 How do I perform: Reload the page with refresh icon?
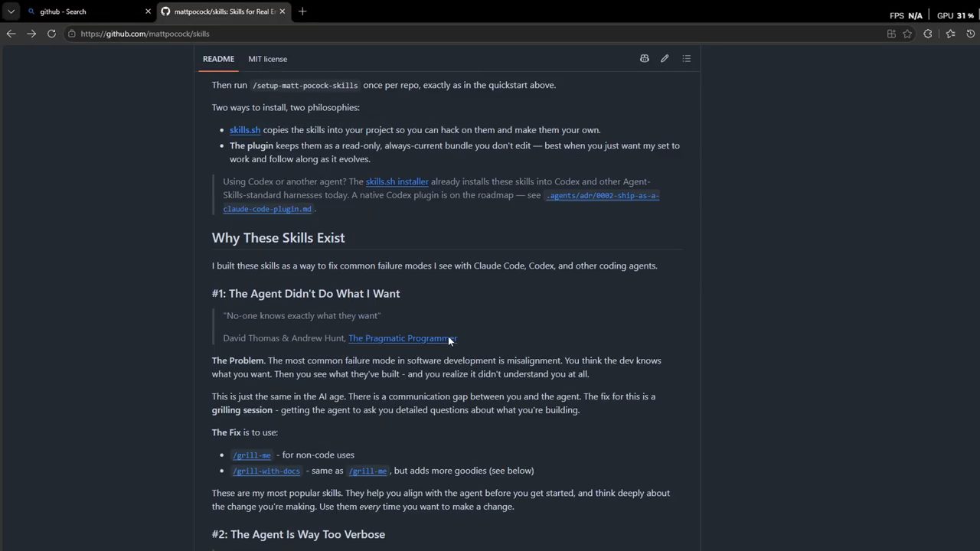(51, 34)
